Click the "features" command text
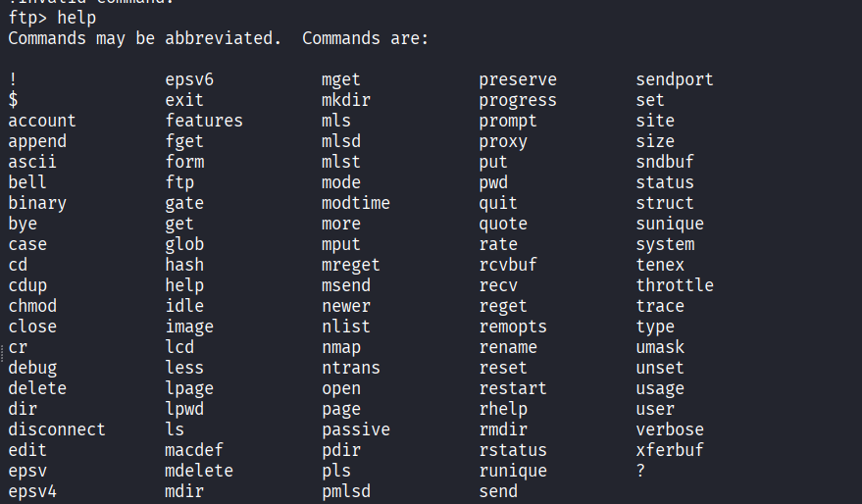This screenshot has height=504, width=862. tap(203, 121)
